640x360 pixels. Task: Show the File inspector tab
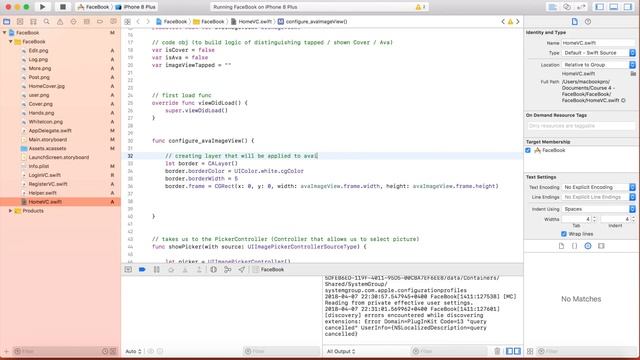(575, 22)
